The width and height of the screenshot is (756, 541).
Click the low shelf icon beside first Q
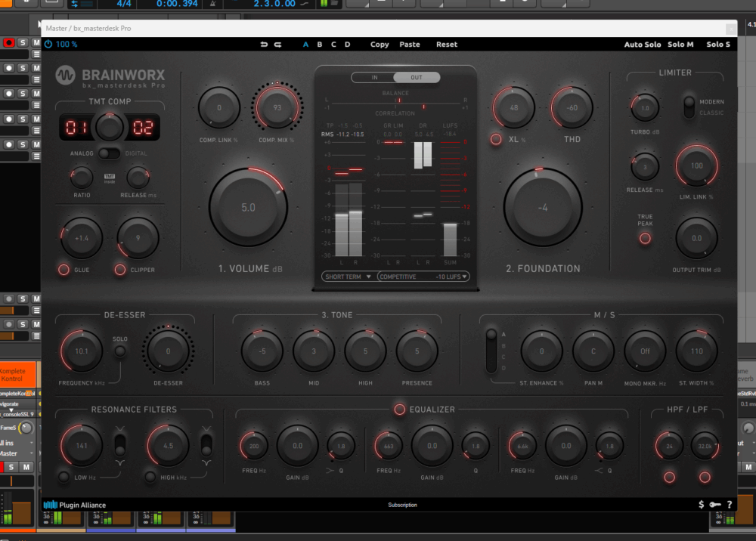pyautogui.click(x=330, y=470)
